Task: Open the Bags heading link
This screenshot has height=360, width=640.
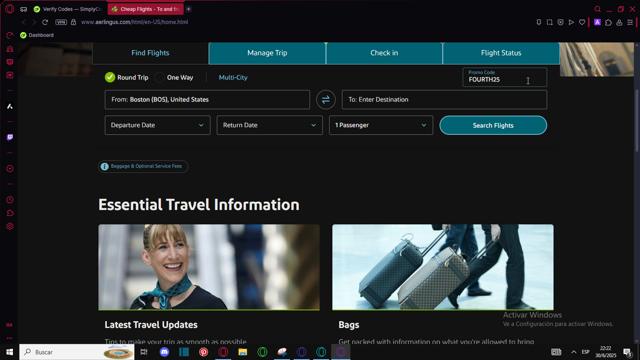Action: pos(349,325)
